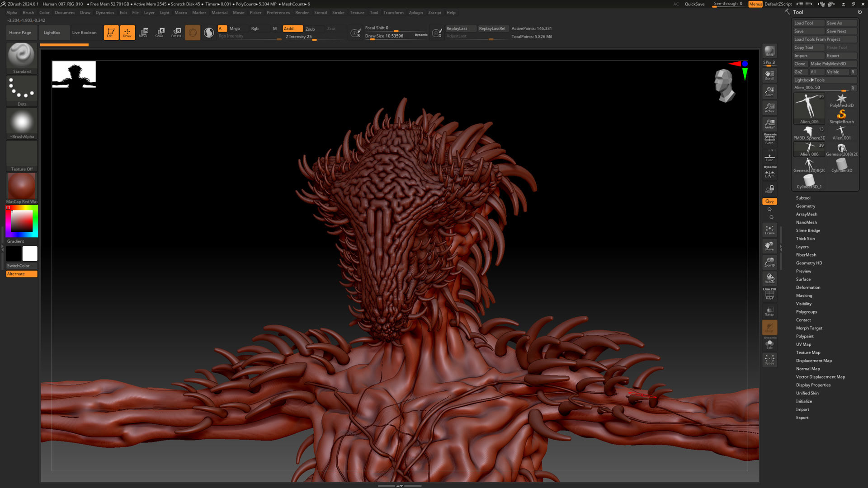
Task: Expand the Subtool section
Action: click(x=803, y=198)
